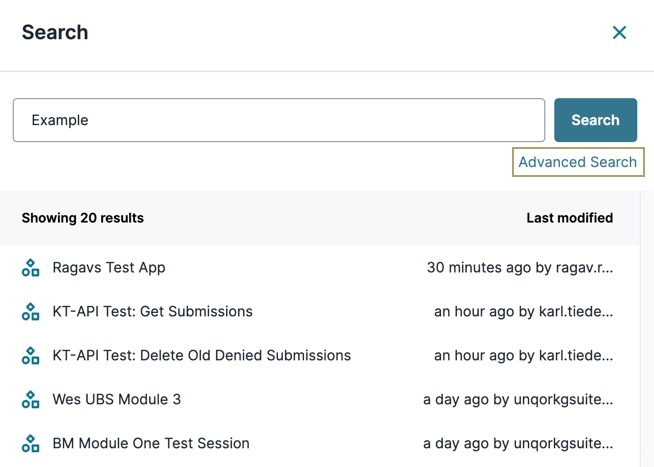The width and height of the screenshot is (654, 467).
Task: Open BM Module One Test Session result
Action: point(151,443)
